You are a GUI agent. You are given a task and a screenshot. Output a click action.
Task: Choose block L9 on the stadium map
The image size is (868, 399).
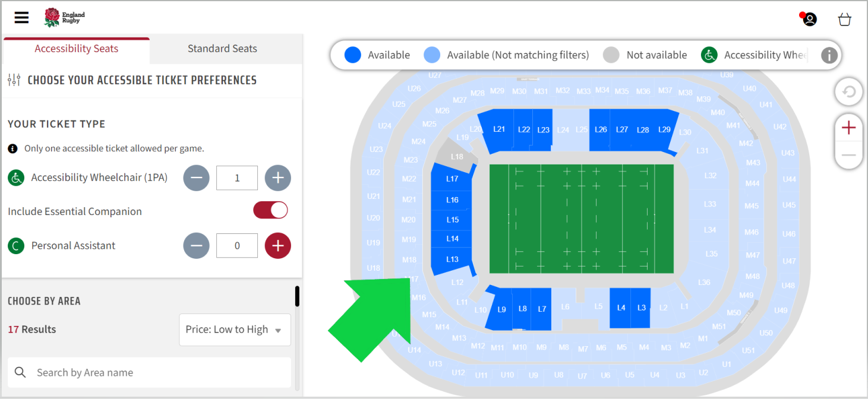[501, 309]
